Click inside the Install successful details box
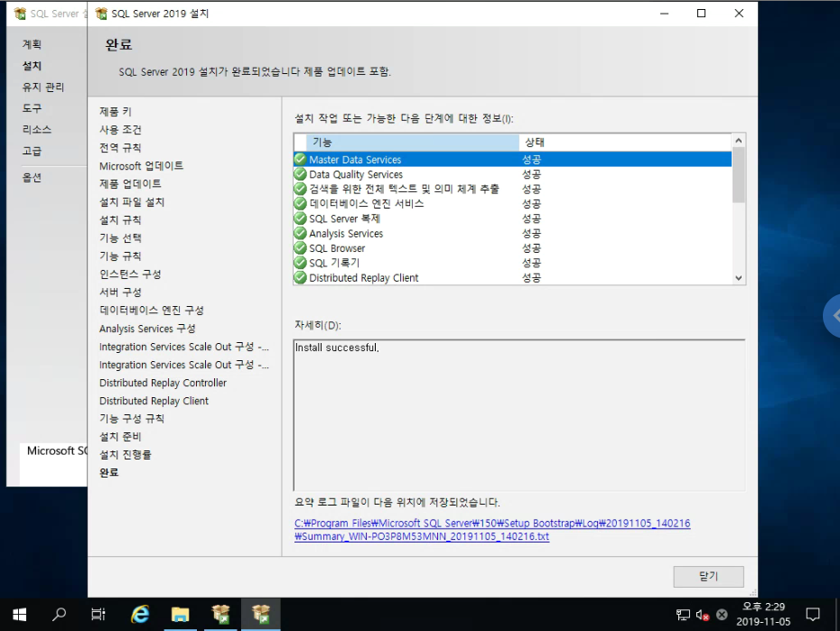 pos(519,414)
